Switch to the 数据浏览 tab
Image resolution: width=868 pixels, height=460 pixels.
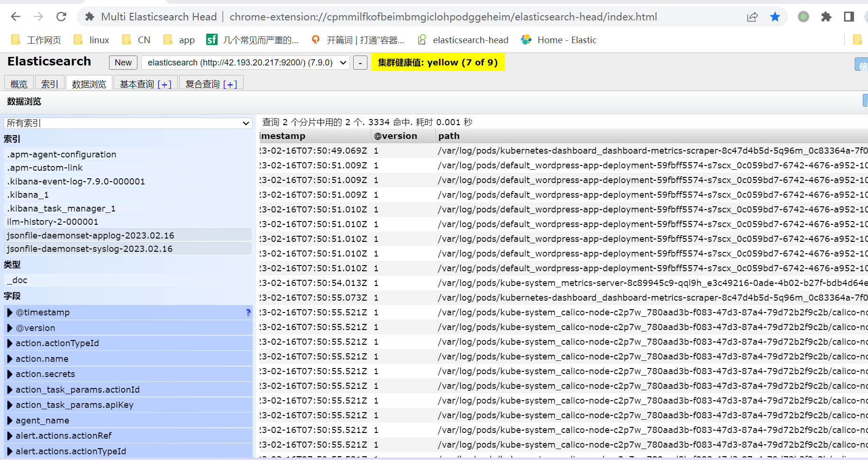point(89,84)
